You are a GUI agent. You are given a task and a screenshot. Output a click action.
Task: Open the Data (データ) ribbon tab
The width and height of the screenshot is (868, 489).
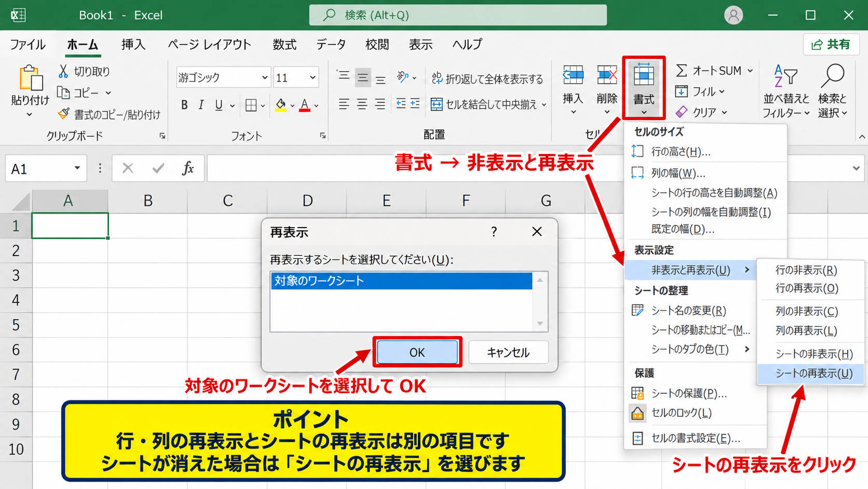[331, 45]
